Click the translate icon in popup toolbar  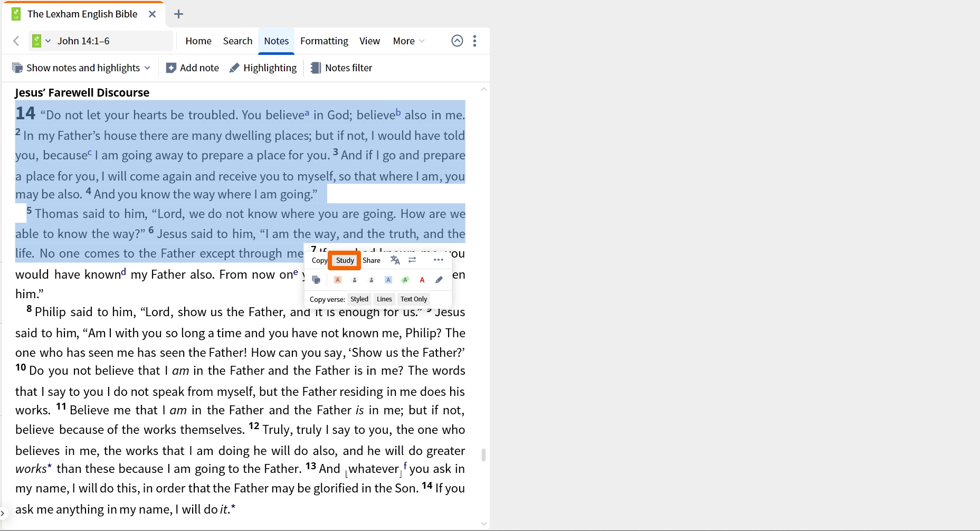click(x=395, y=260)
